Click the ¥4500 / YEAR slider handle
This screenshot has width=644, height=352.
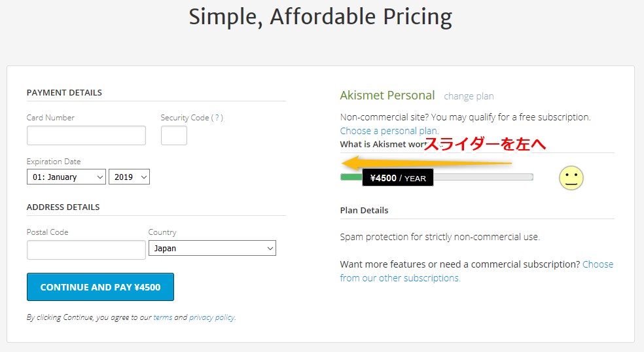coord(397,178)
